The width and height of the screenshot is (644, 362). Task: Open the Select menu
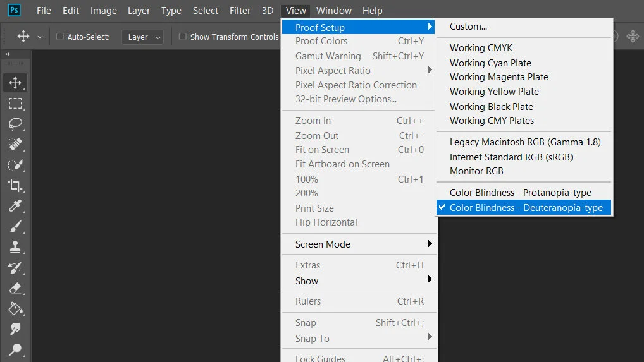pos(206,11)
